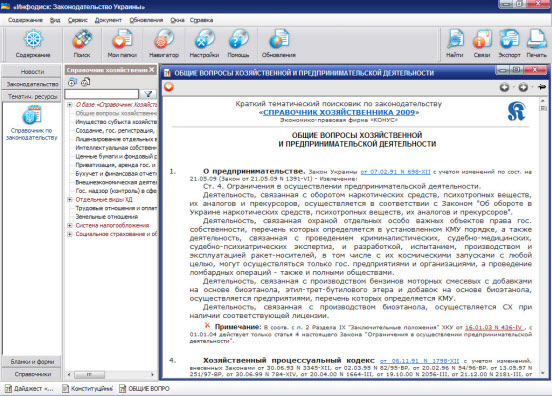Open Мои папки in toolbar
This screenshot has width=552, height=396.
122,39
